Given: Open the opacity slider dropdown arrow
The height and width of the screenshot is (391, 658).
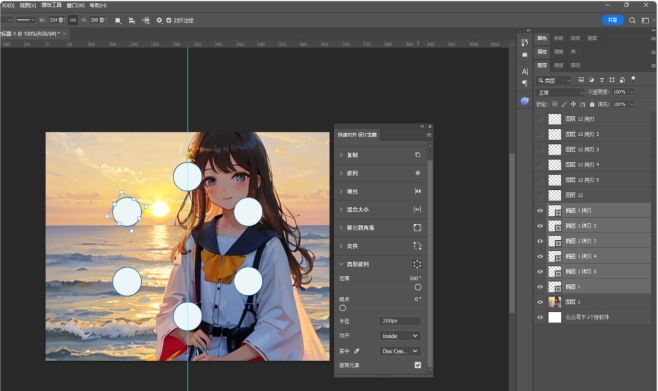Looking at the screenshot, I should click(x=632, y=92).
